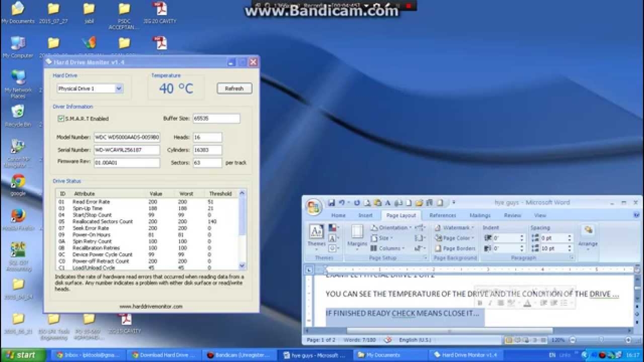This screenshot has width=644, height=362.
Task: Click the Refresh button in Hard Drive Monitor
Action: point(234,88)
